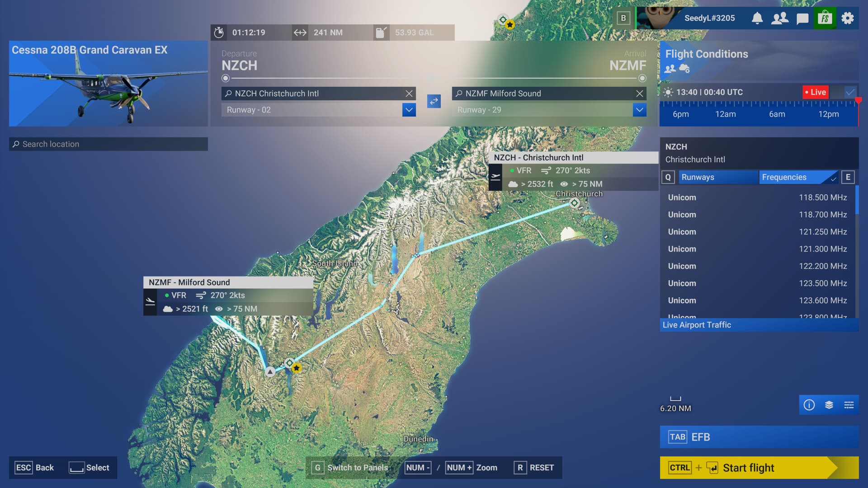This screenshot has height=488, width=868.
Task: Select Unicom 123.500 MHz frequency
Action: pos(758,283)
